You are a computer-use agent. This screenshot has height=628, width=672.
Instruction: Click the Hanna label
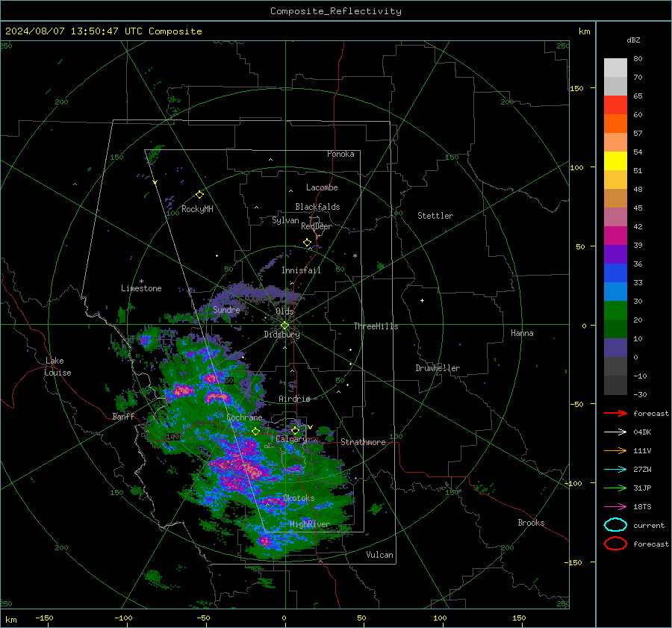[x=522, y=333]
